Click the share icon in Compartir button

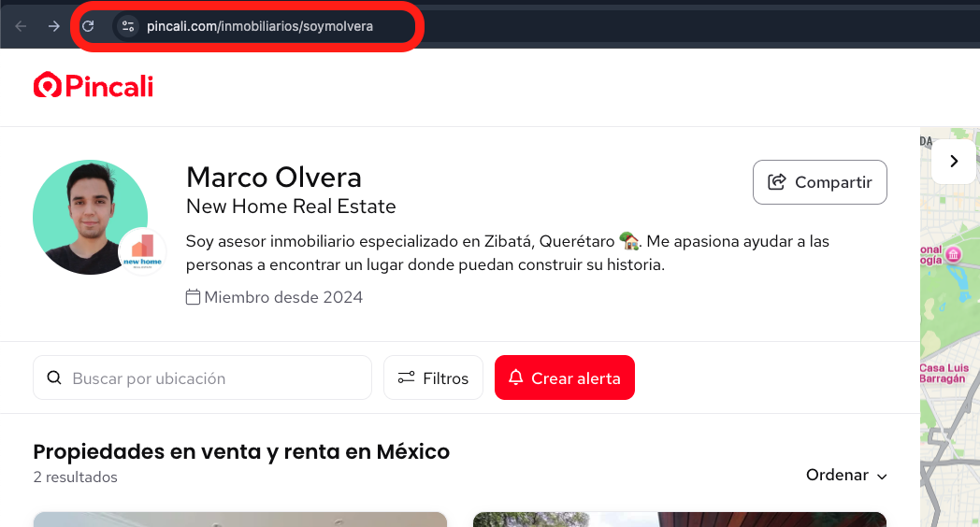click(776, 181)
